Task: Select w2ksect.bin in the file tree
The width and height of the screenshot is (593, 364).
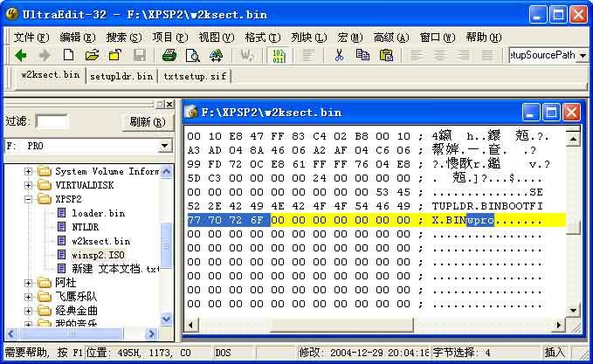Action: click(x=101, y=241)
